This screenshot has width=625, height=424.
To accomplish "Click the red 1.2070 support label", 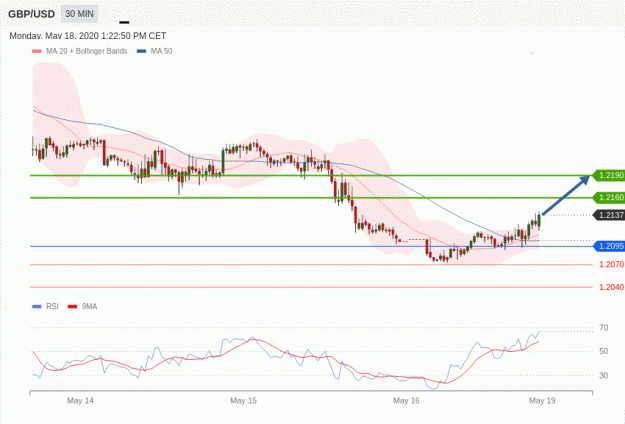I will click(x=611, y=264).
